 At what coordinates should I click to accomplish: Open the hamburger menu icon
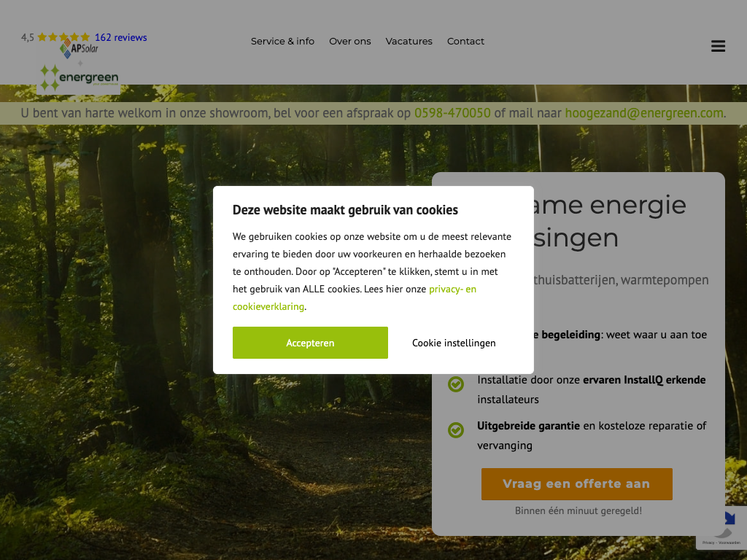[x=718, y=46]
